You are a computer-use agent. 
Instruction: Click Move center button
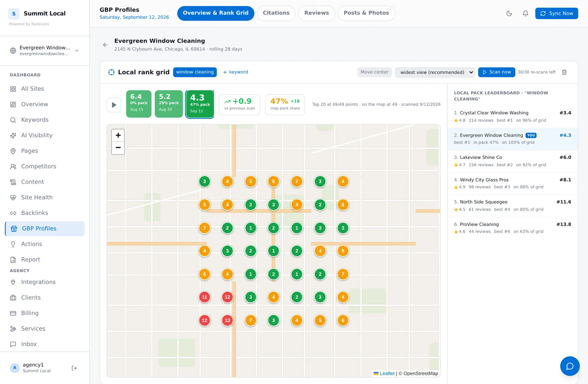[x=374, y=72]
